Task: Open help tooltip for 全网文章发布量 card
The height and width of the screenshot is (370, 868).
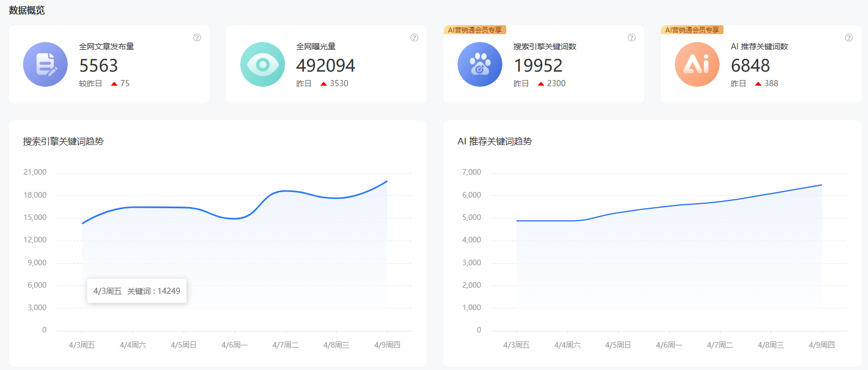Action: tap(197, 38)
